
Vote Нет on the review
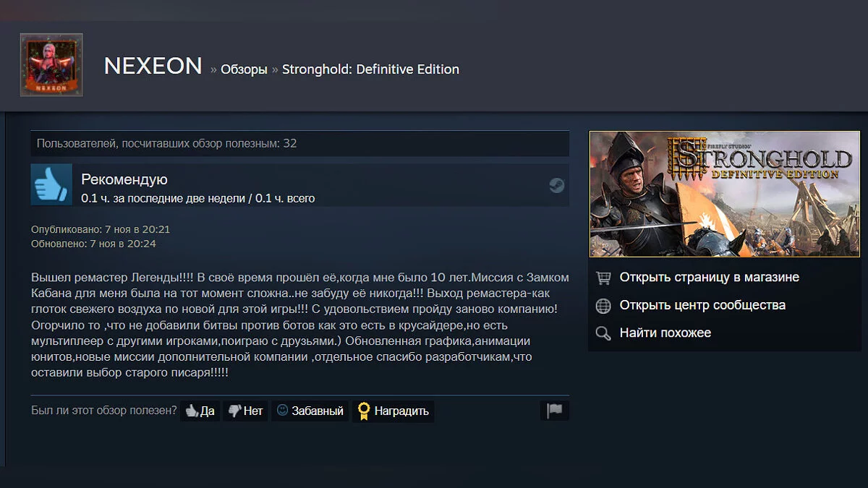coord(245,411)
